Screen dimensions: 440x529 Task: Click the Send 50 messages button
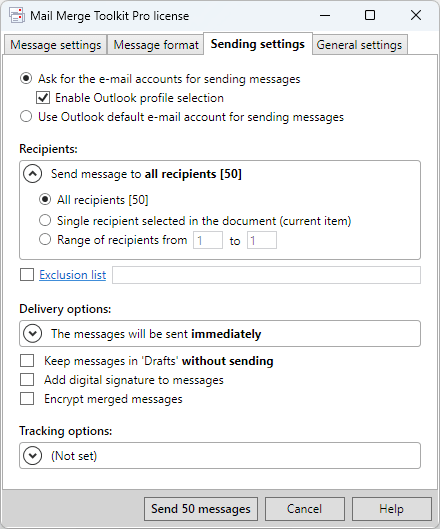(x=201, y=509)
